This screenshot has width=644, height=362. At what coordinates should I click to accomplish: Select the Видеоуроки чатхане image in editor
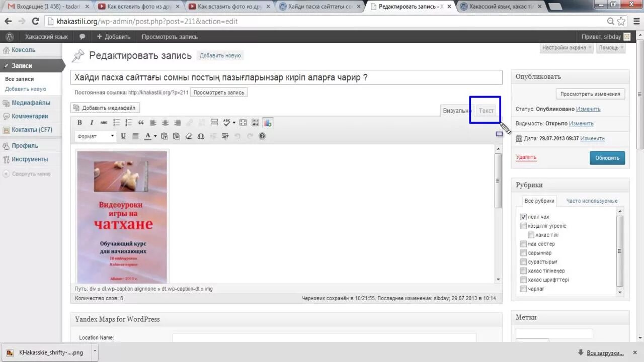[x=122, y=217]
